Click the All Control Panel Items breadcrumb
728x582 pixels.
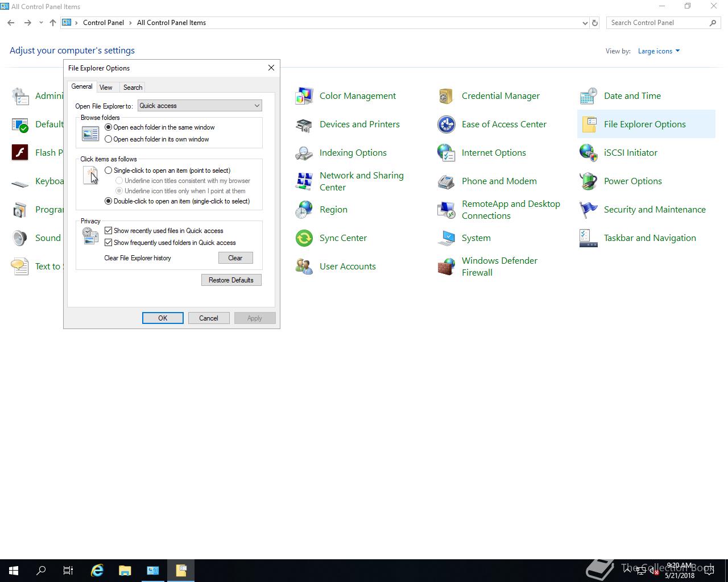coord(171,23)
